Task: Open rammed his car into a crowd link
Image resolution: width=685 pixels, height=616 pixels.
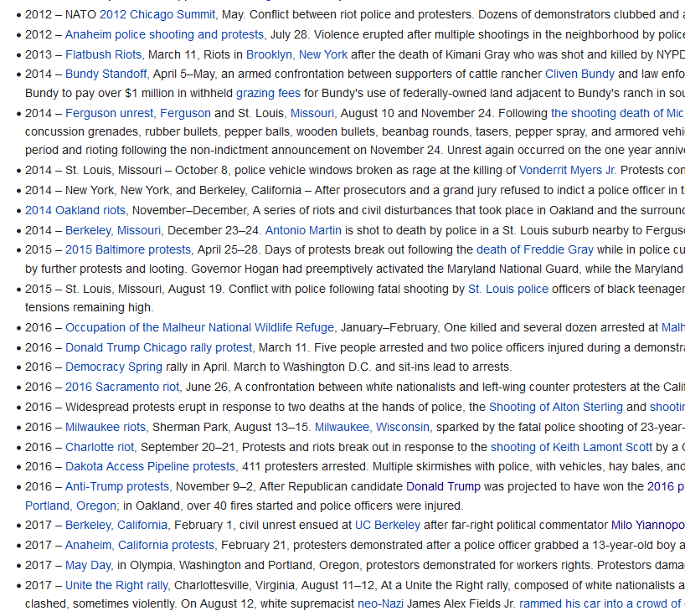Action: click(602, 603)
